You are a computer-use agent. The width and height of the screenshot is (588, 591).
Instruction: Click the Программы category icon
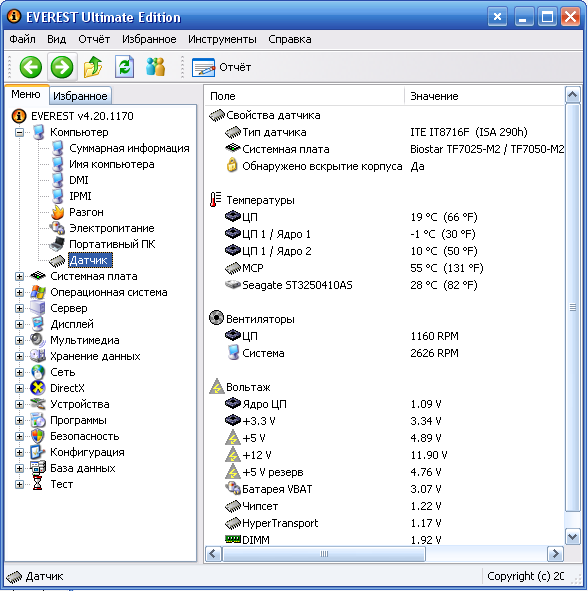pyautogui.click(x=38, y=420)
